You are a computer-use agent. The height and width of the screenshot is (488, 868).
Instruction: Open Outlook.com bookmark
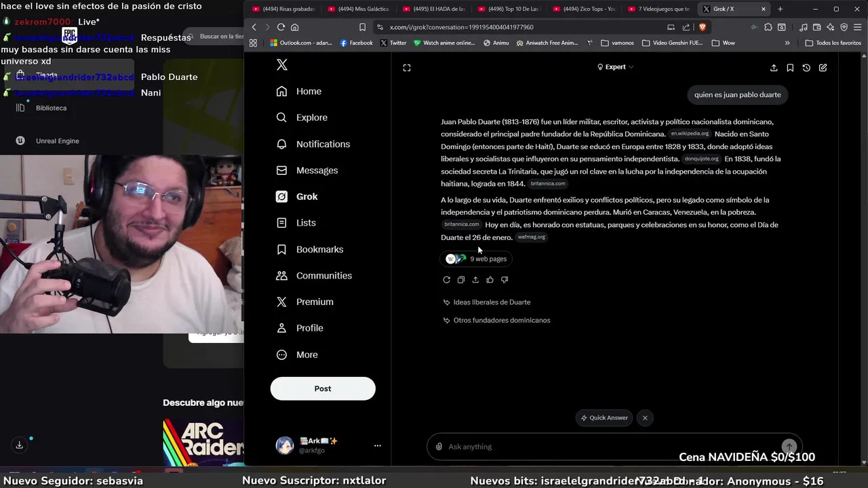tap(301, 43)
